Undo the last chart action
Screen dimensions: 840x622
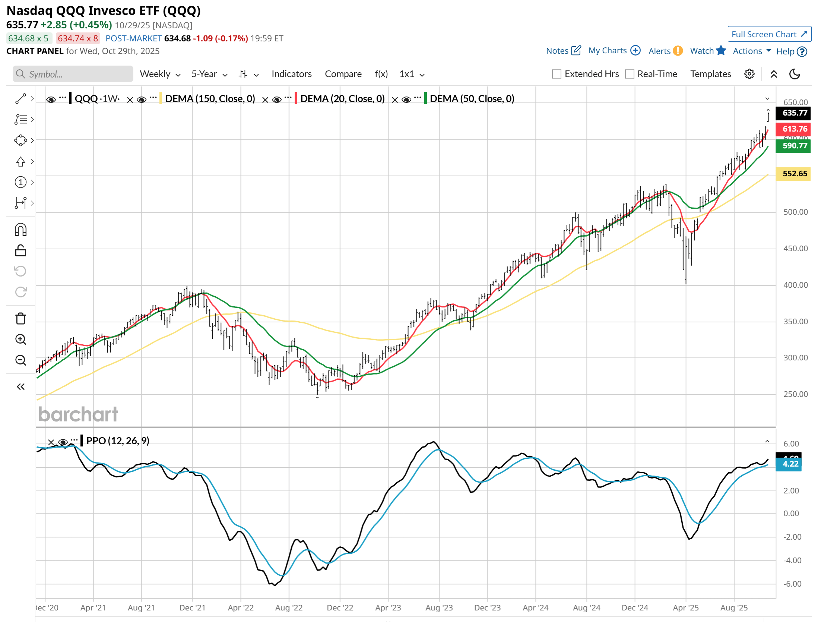tap(21, 271)
